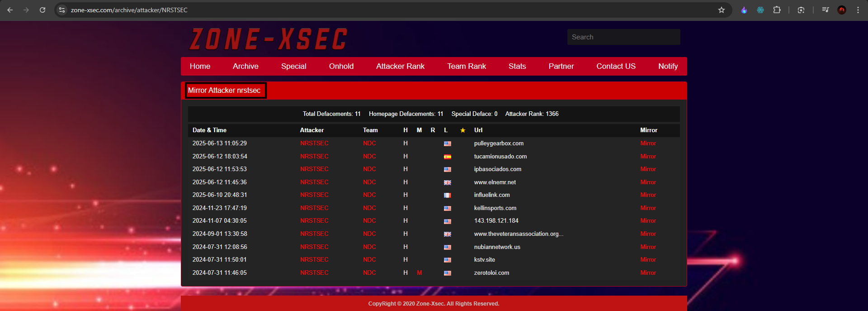Click the Spain flag in the tucamionusado.com row
This screenshot has width=868, height=311.
pos(448,157)
